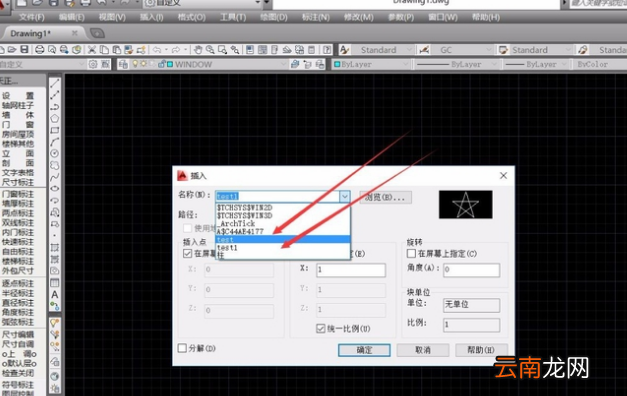Open the 自定义 workspace dropdown in title bar
The width and height of the screenshot is (627, 396).
(x=258, y=2)
